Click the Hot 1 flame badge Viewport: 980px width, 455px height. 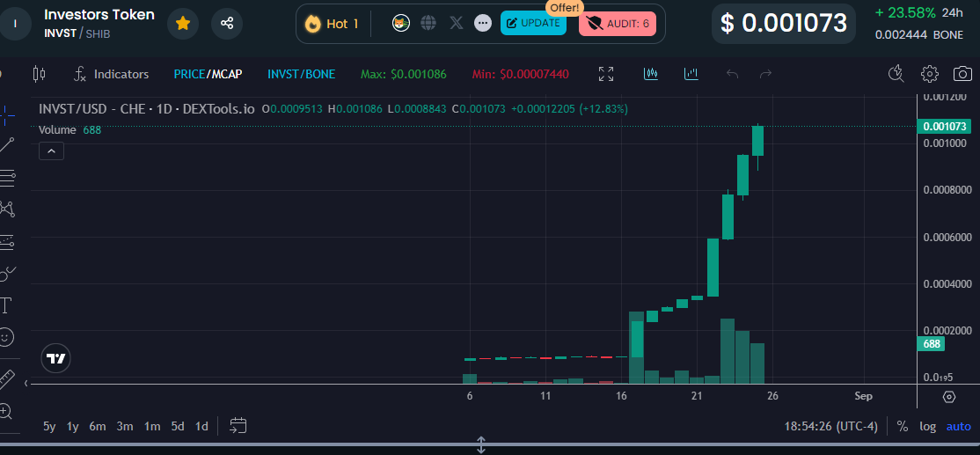tap(332, 24)
